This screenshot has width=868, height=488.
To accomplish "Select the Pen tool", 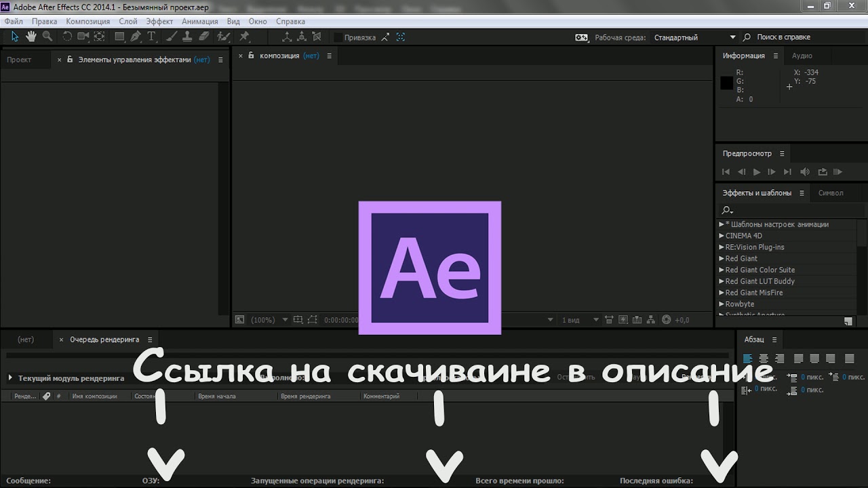I will (x=136, y=37).
